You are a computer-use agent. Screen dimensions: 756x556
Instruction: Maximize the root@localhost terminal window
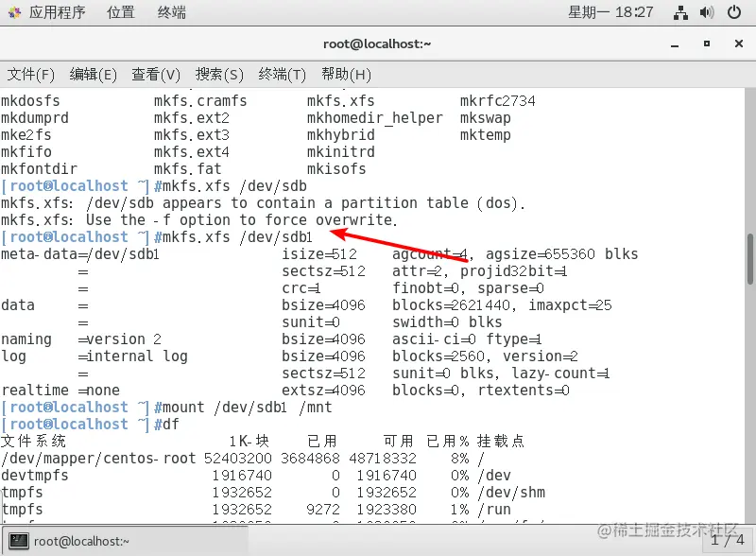tap(706, 43)
